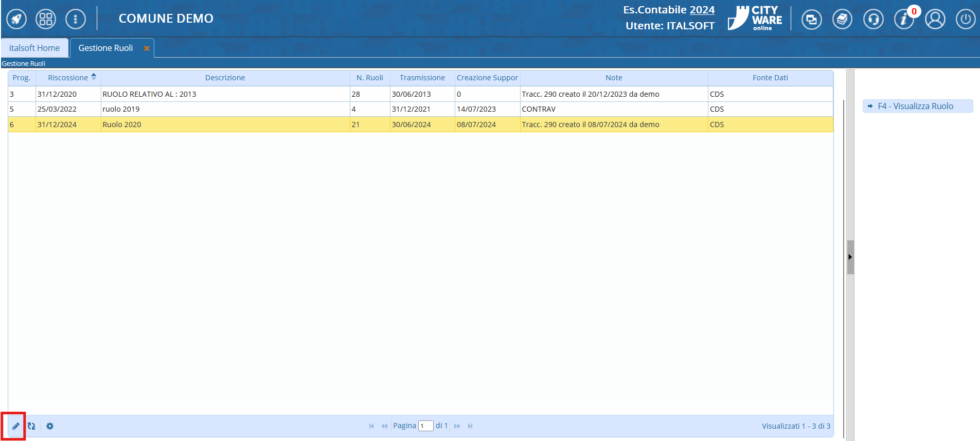Screen dimensions: 980x441
Task: Close the Gestione Ruoli tab
Action: [147, 48]
